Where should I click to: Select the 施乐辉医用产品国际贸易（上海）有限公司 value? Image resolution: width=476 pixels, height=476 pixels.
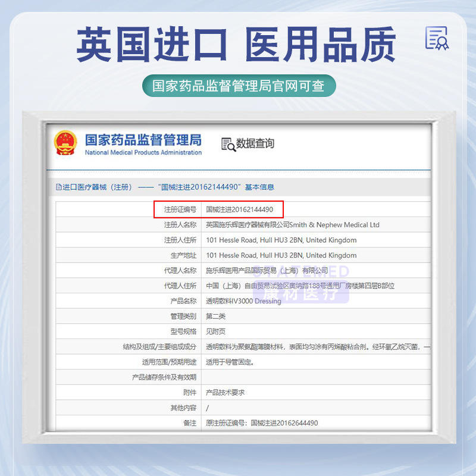(x=267, y=271)
